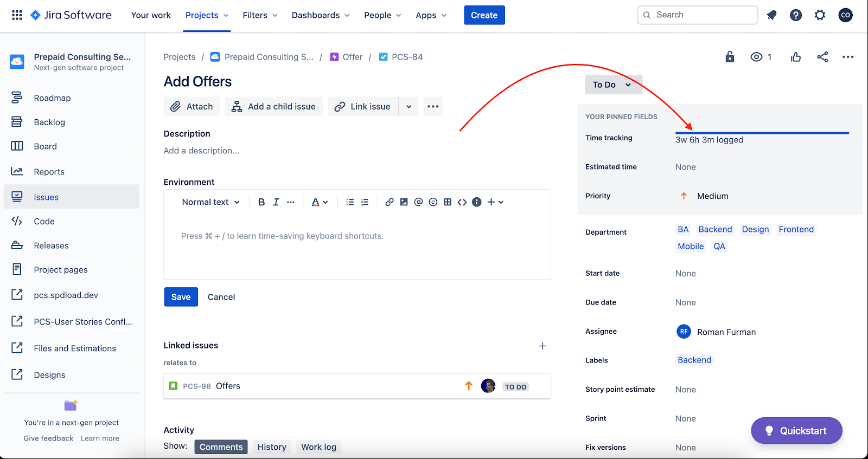Click Add a description field
Screen dimensions: 868x459
coord(201,151)
